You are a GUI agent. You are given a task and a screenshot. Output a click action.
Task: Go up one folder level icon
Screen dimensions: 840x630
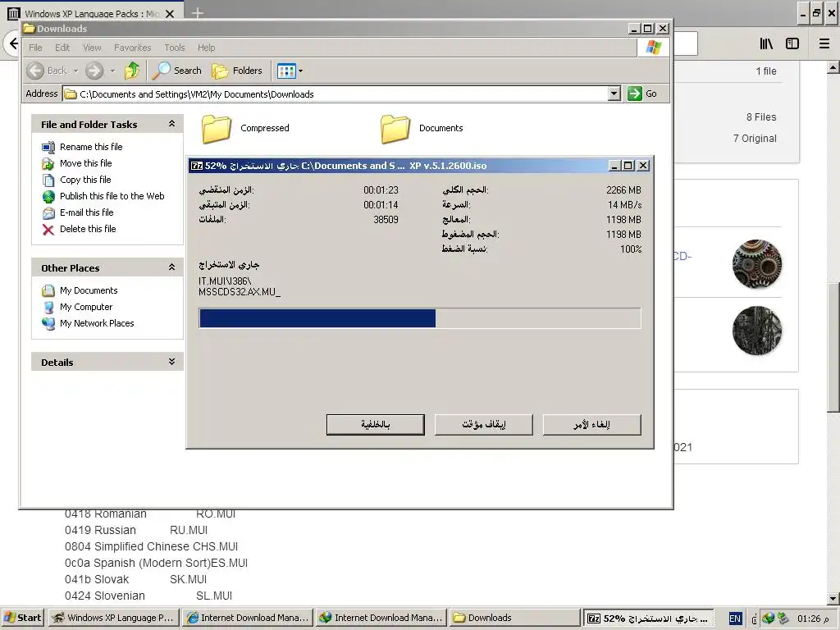[x=132, y=71]
